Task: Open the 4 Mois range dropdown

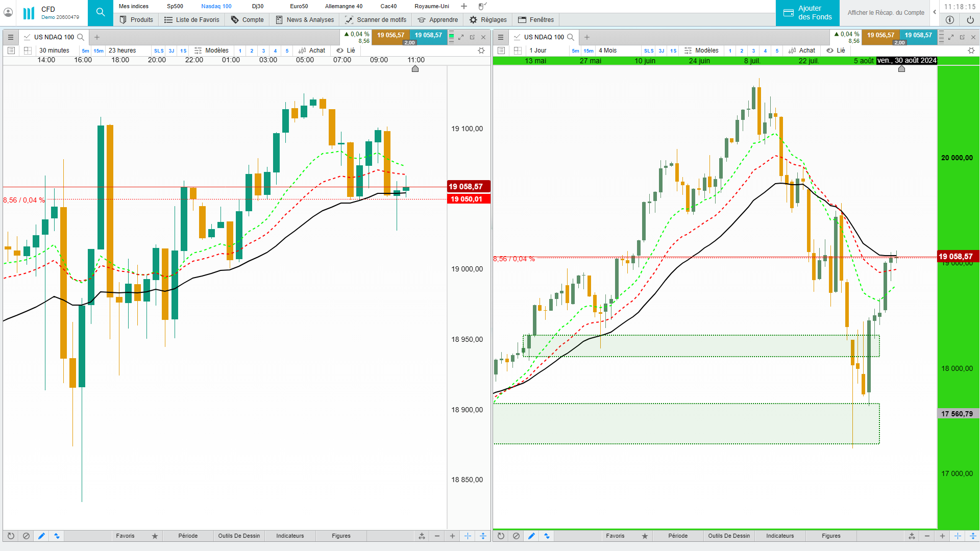Action: (x=607, y=51)
